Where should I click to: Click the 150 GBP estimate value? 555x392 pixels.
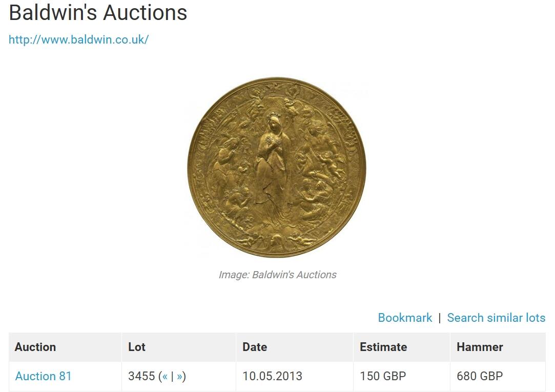coord(383,376)
